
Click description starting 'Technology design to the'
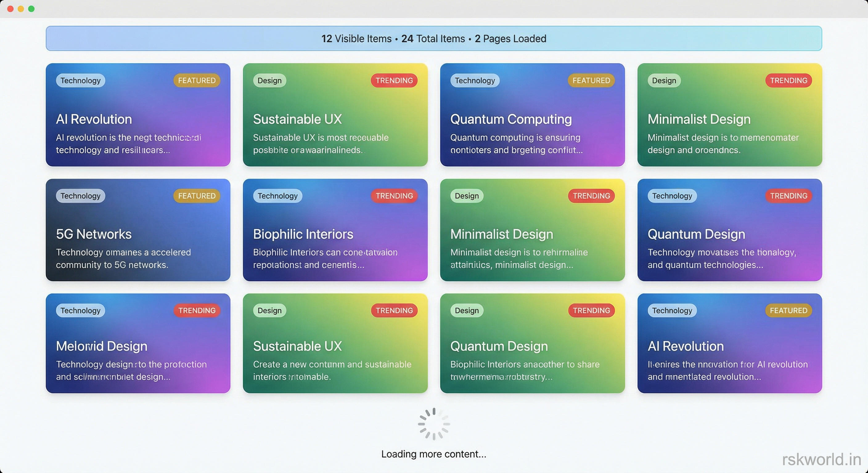[x=131, y=364]
